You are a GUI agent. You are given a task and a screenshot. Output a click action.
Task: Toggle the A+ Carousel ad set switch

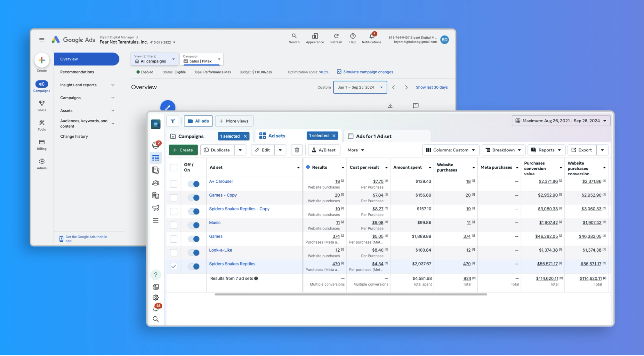194,184
